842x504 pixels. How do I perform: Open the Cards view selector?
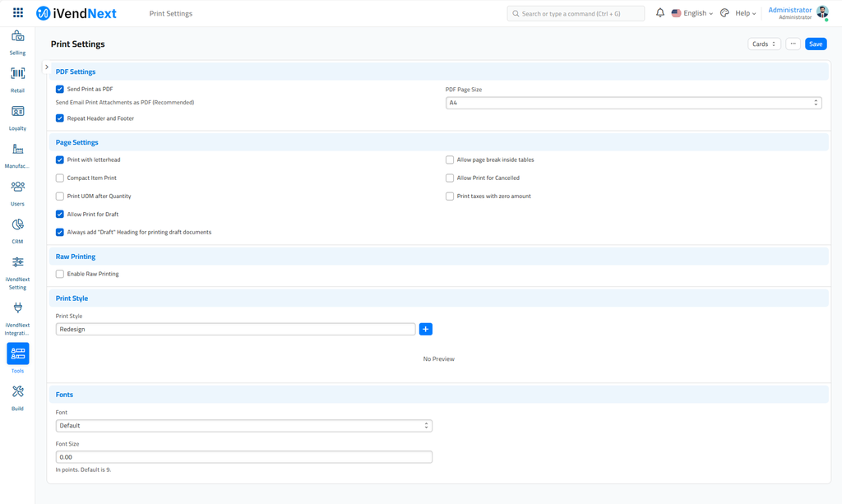(x=764, y=44)
